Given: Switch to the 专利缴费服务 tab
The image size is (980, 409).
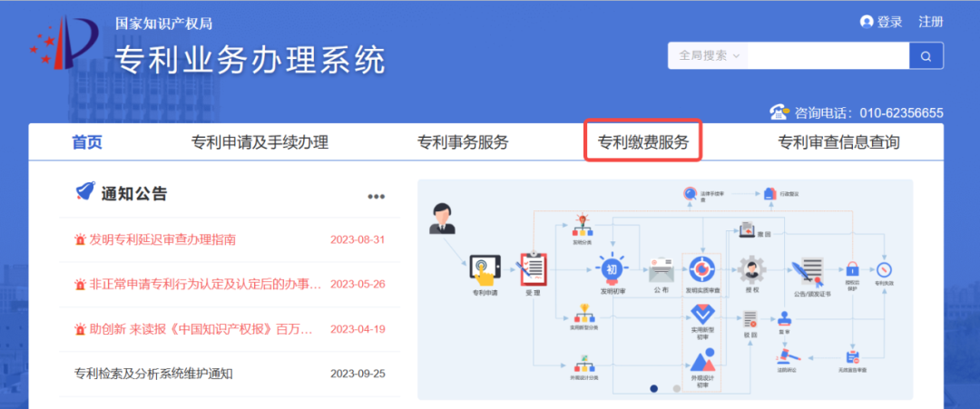Looking at the screenshot, I should [x=642, y=142].
